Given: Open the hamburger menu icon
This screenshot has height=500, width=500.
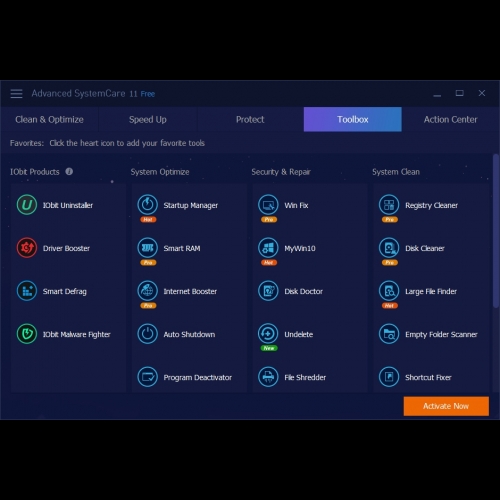Looking at the screenshot, I should pyautogui.click(x=16, y=94).
